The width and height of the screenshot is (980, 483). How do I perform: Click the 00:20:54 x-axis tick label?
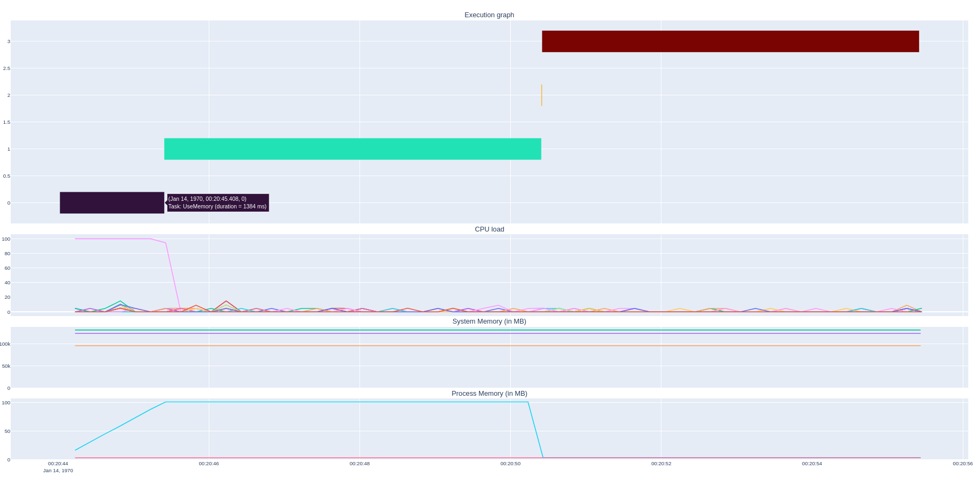pos(812,464)
